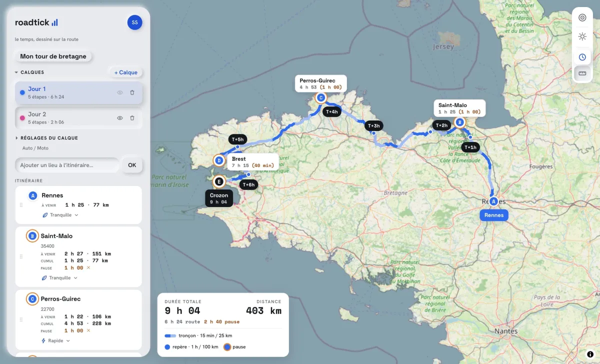Click the T+1h time marker on route

[470, 147]
